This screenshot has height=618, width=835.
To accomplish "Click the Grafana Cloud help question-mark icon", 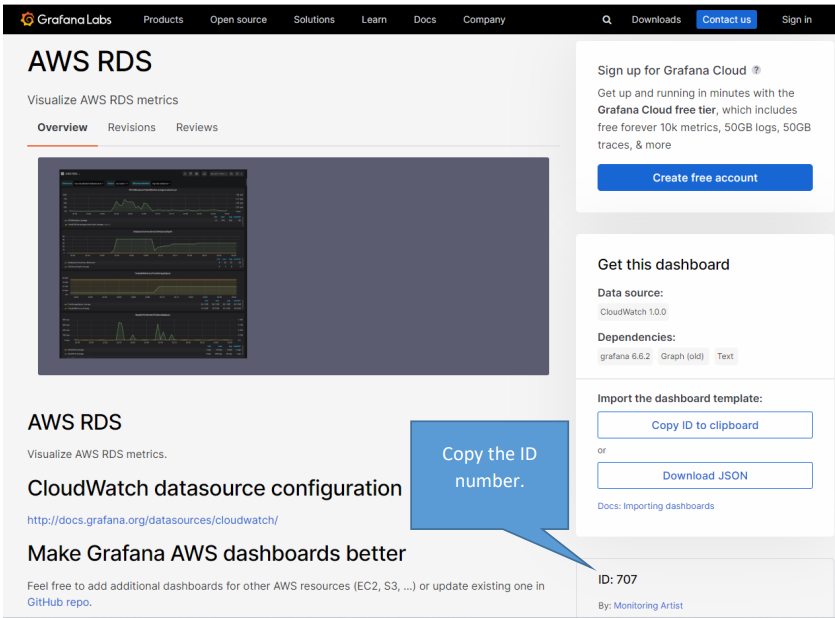I will tap(756, 70).
